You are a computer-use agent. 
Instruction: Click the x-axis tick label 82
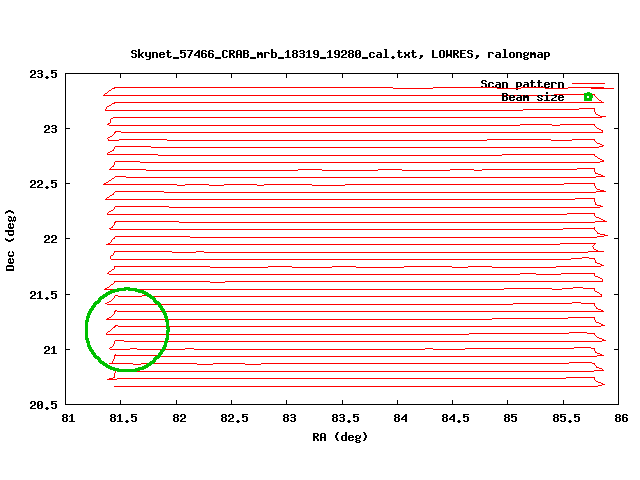179,418
